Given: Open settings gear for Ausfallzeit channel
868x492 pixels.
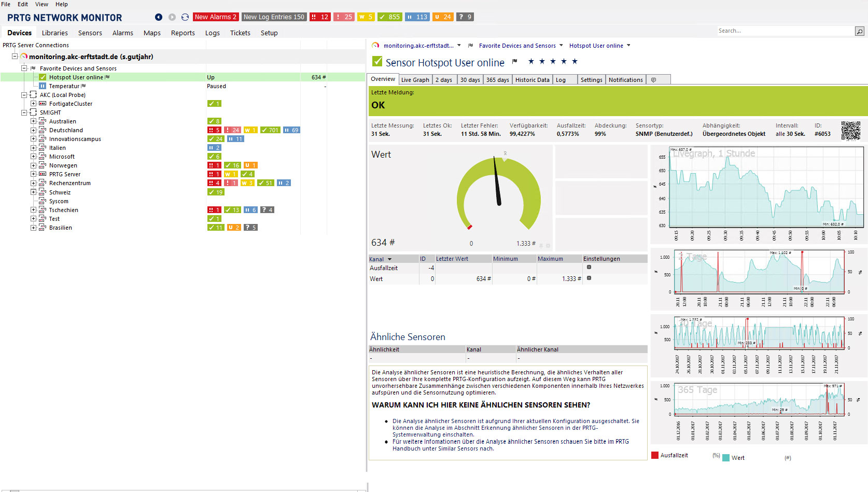Looking at the screenshot, I should (589, 268).
